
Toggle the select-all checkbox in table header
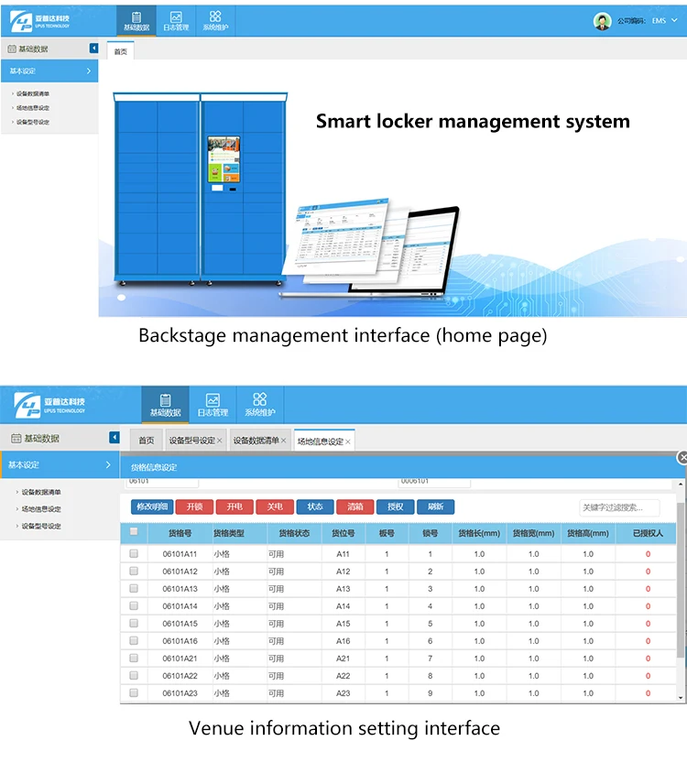[x=134, y=531]
